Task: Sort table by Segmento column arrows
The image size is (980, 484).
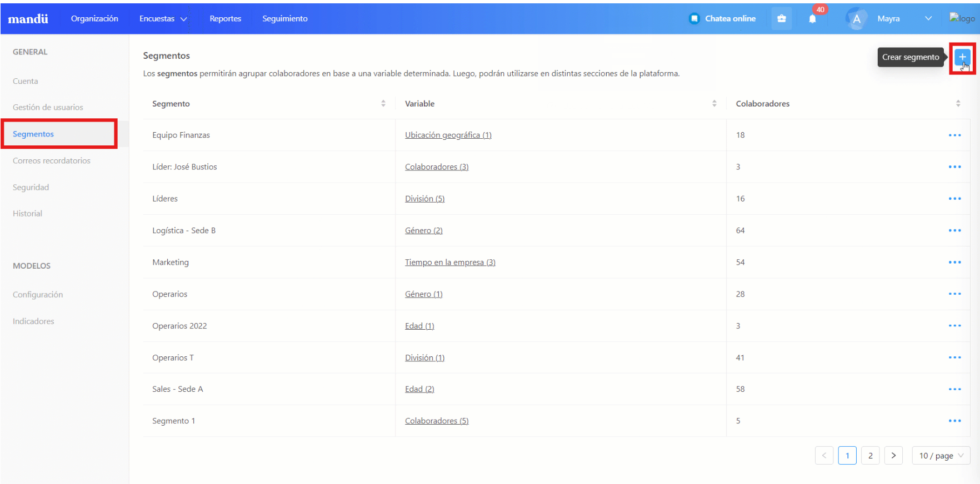Action: [383, 104]
